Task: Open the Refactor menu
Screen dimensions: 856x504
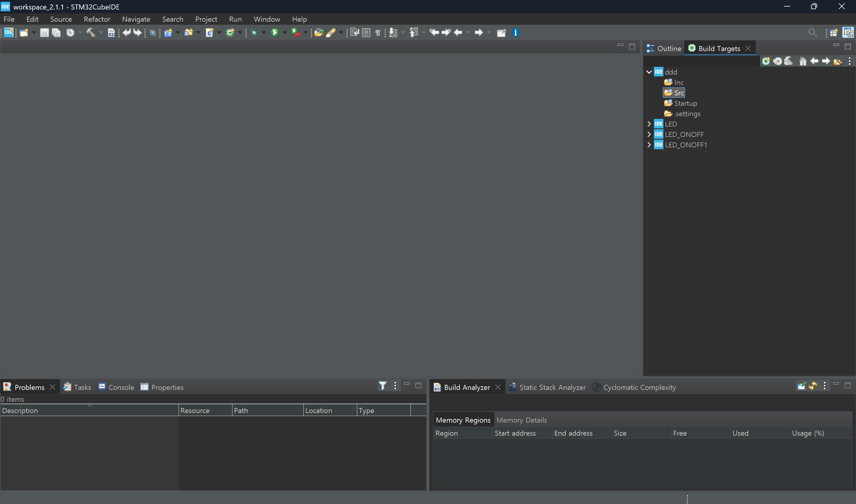Action: 97,19
